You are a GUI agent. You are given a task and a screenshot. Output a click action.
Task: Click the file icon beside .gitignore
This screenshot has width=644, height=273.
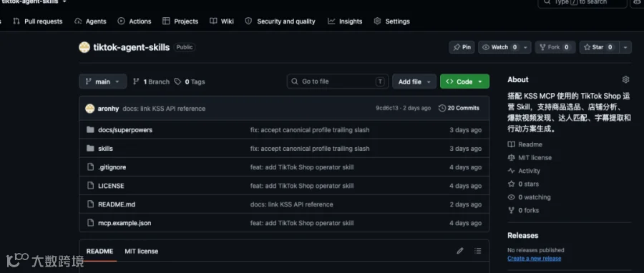coord(90,167)
